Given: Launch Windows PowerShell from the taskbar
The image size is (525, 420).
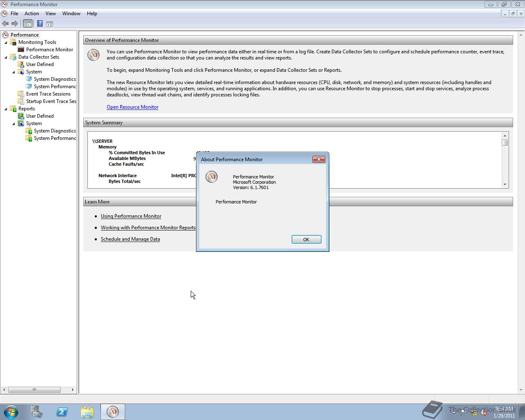Looking at the screenshot, I should (x=62, y=412).
